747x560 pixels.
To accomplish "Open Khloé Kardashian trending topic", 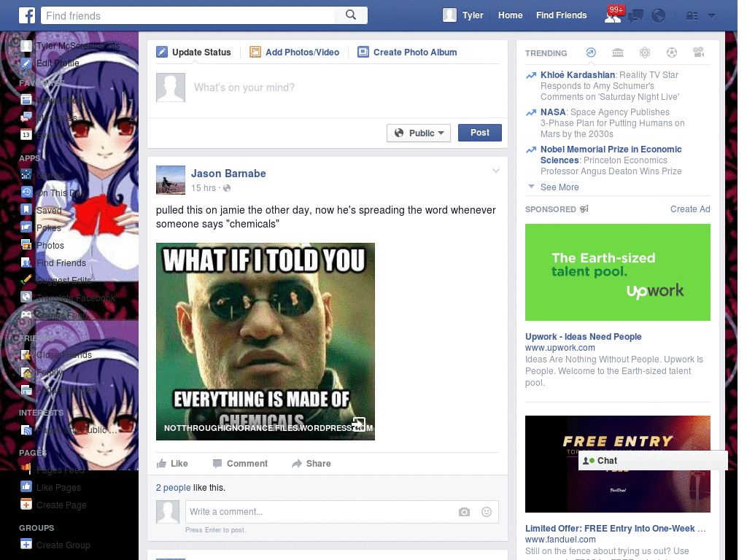I will (578, 75).
